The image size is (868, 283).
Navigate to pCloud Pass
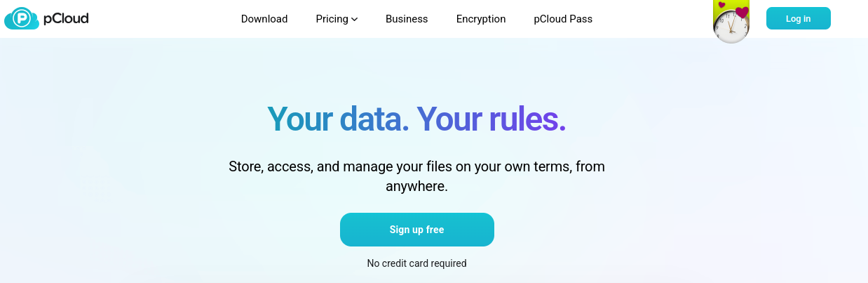[x=563, y=19]
